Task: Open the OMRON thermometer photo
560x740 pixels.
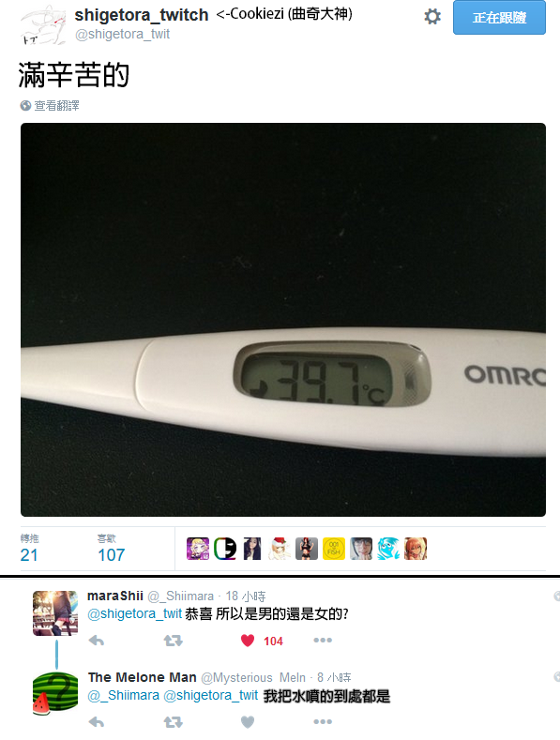Action: pyautogui.click(x=283, y=320)
